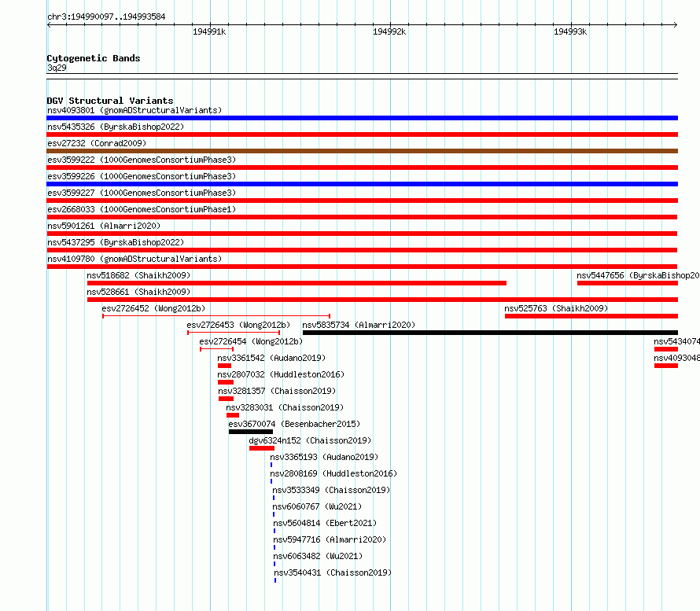Open the esv2726452 (Wong2012b) label
The image size is (700, 611).
pos(153,308)
